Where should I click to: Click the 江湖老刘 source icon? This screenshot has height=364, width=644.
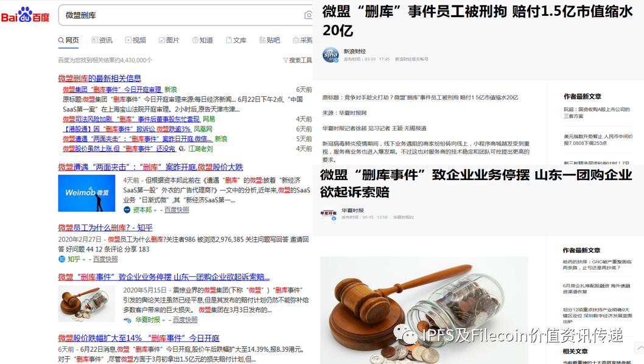click(182, 149)
